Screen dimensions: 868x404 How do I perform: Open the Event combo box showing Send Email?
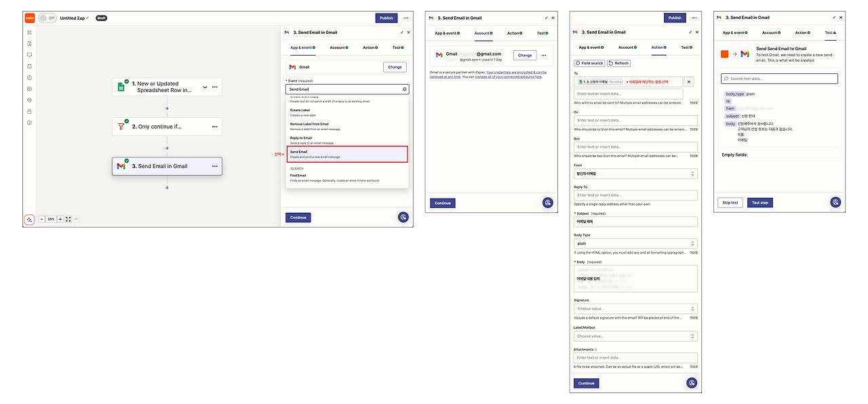[347, 89]
